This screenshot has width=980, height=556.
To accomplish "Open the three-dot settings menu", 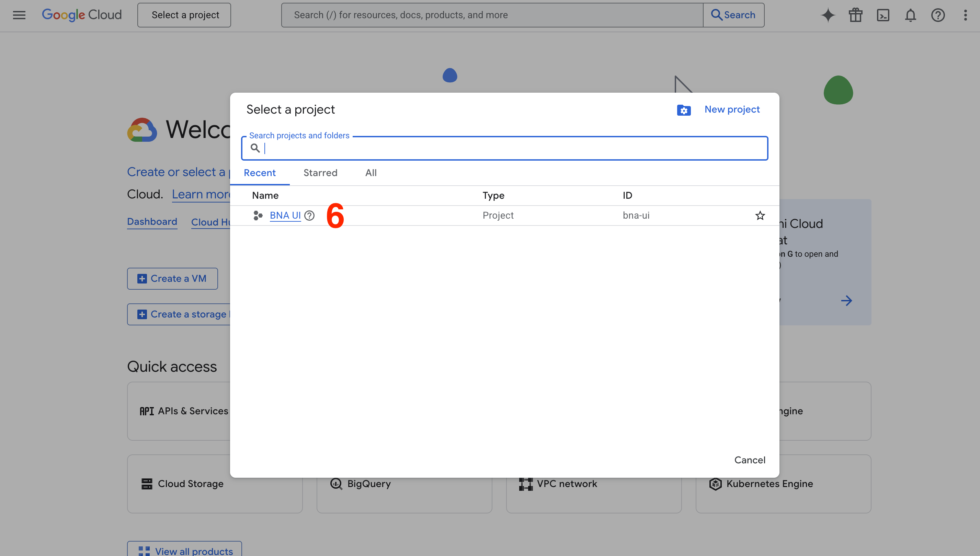I will click(966, 15).
